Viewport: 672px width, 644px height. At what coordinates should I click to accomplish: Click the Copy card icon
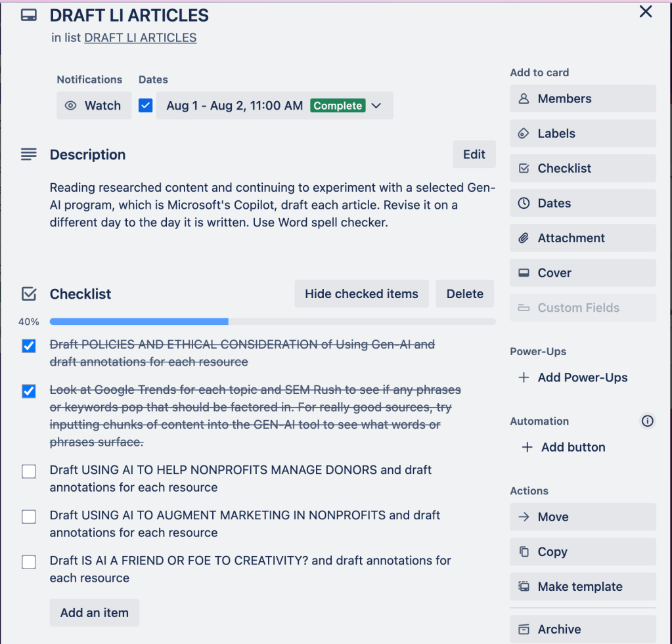point(524,552)
